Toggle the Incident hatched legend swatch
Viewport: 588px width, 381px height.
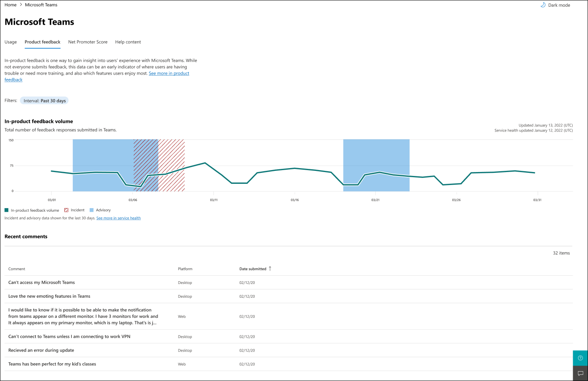tap(66, 210)
